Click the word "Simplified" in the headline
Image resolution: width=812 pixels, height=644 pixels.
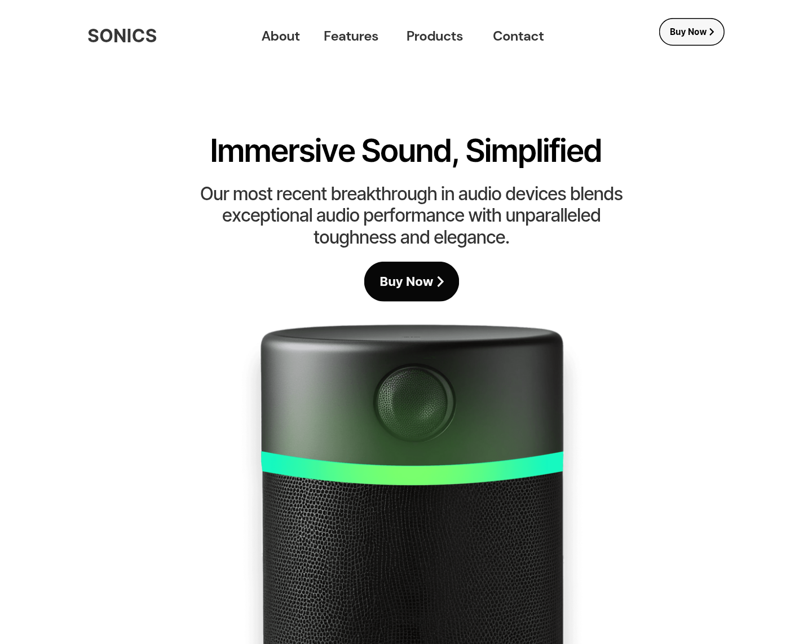tap(533, 151)
